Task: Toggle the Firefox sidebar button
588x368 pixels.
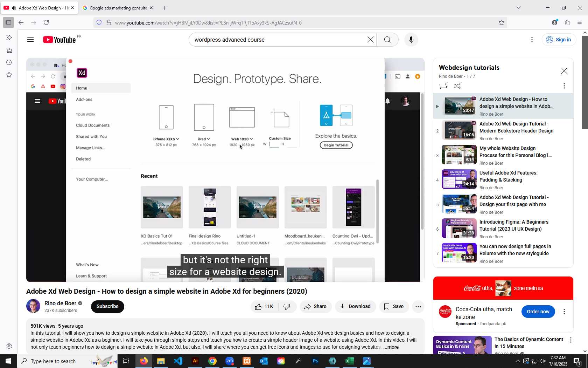Action: (x=8, y=22)
